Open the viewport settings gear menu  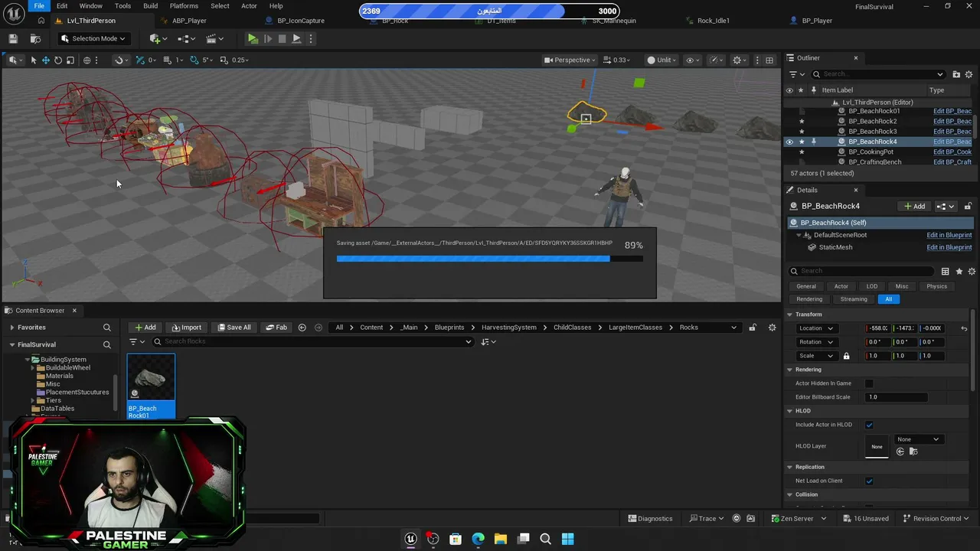740,60
